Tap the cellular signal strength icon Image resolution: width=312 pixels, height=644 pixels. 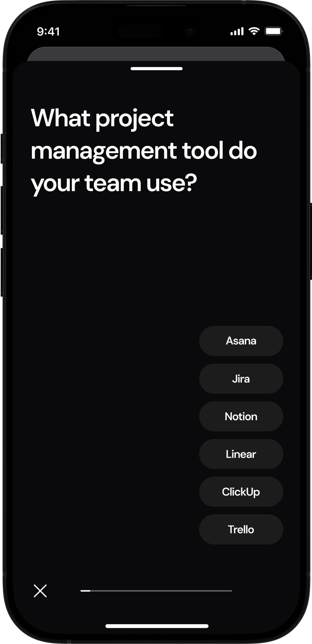(x=237, y=32)
